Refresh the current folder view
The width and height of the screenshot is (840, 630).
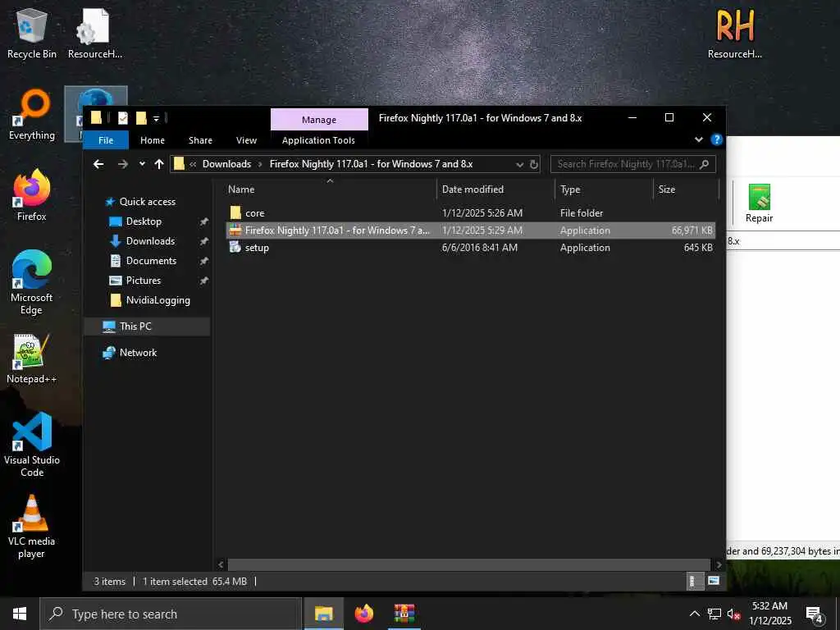coord(533,164)
